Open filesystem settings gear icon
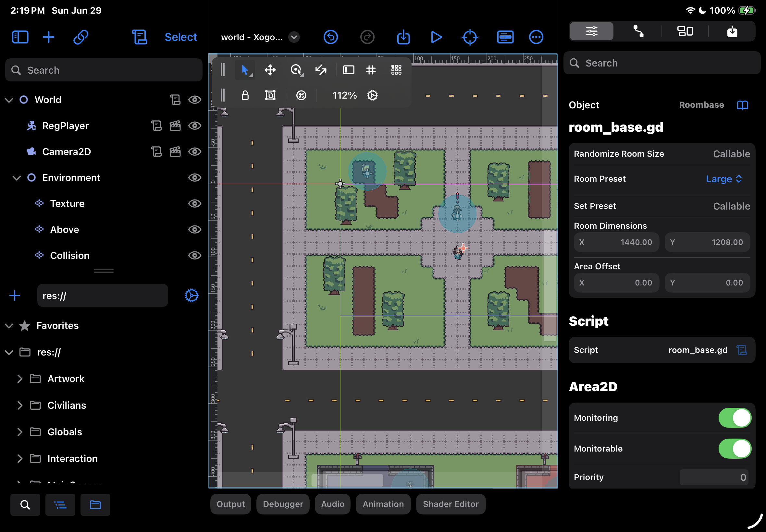 (x=191, y=295)
